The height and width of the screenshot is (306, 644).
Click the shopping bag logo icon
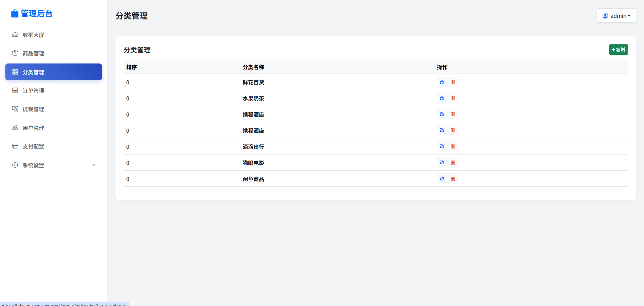[x=15, y=13]
